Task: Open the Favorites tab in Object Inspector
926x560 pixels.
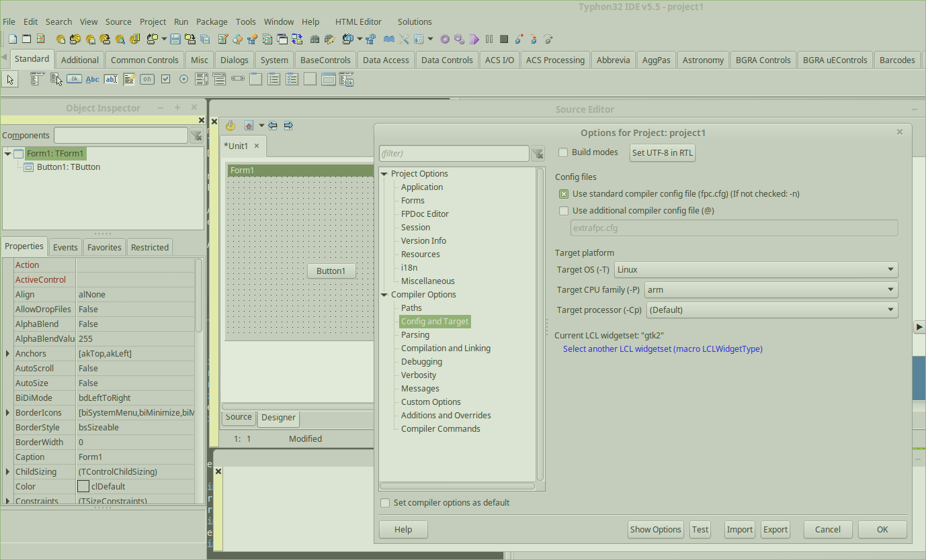Action: 104,247
